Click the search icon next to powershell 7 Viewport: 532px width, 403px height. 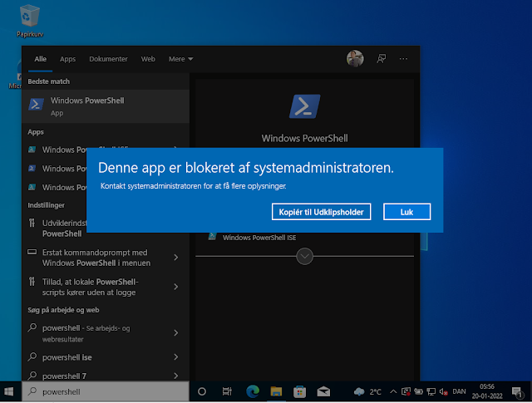(x=32, y=376)
